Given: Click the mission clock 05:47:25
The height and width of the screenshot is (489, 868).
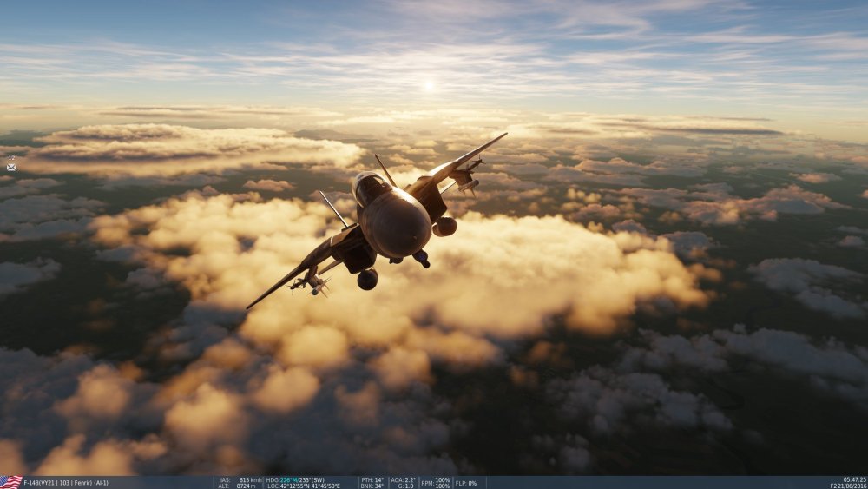Looking at the screenshot, I should click(x=853, y=479).
